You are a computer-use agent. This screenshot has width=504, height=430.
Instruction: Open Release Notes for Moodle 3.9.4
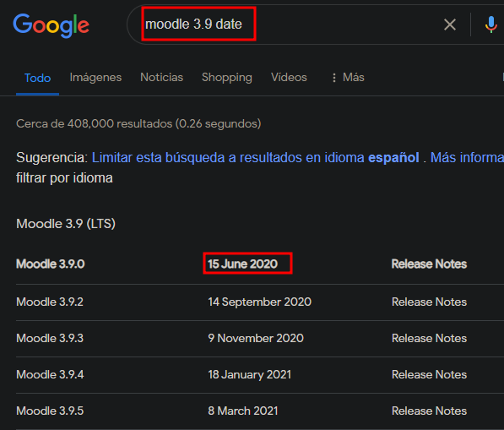429,375
